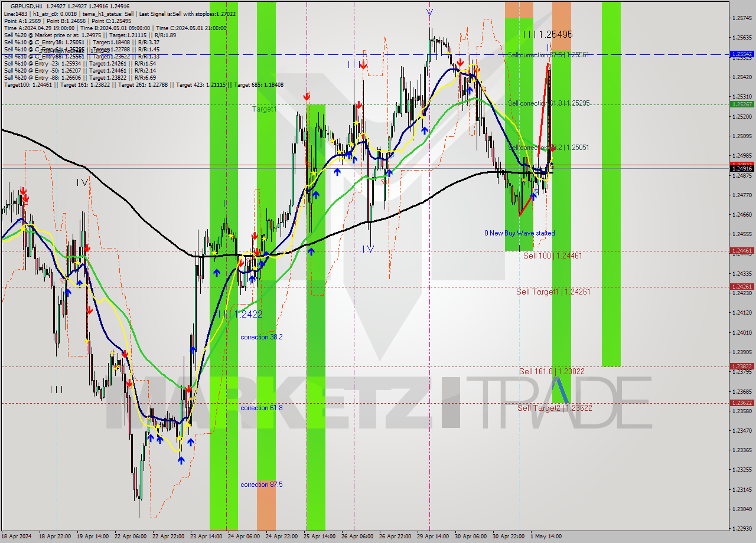Click the 'correction 61.8' label
Viewport: 756px width, 543px height.
click(261, 408)
